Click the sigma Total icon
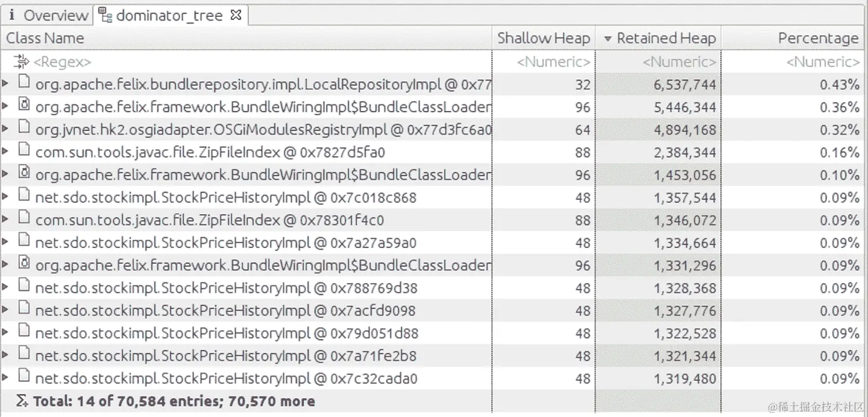The width and height of the screenshot is (868, 417). click(22, 401)
